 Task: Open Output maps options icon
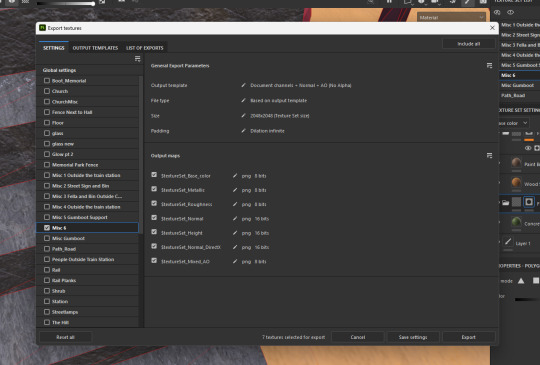click(489, 156)
